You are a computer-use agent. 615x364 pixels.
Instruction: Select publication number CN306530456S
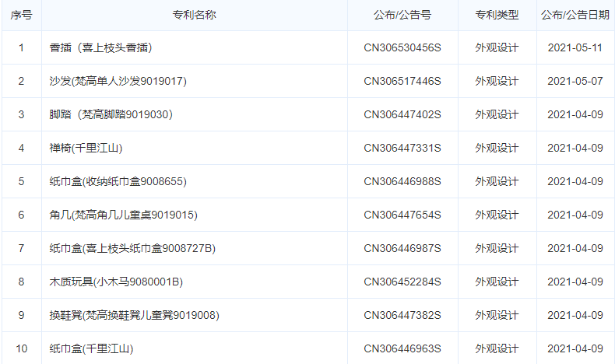pos(402,47)
